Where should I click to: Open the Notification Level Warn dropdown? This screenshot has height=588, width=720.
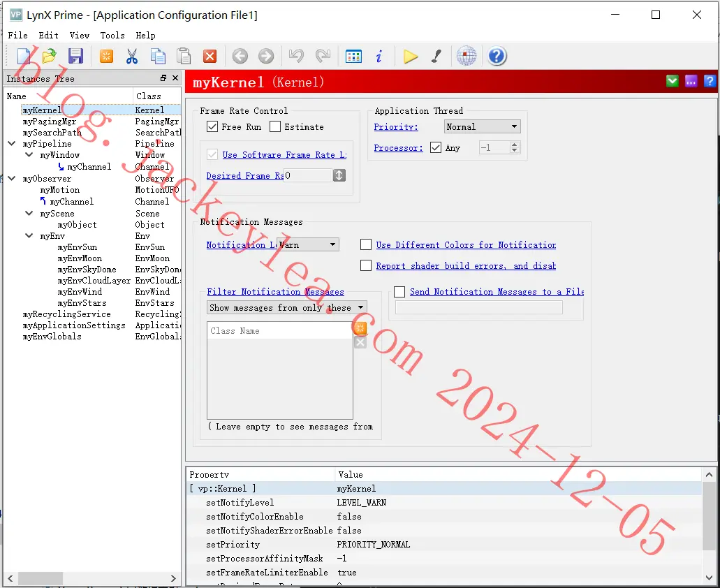[308, 244]
